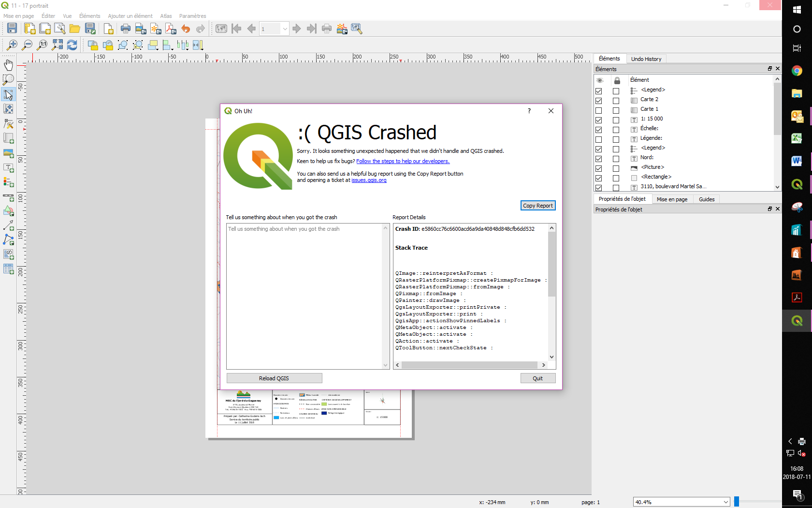The height and width of the screenshot is (508, 812).
Task: Select the Add picture tool
Action: 8,153
